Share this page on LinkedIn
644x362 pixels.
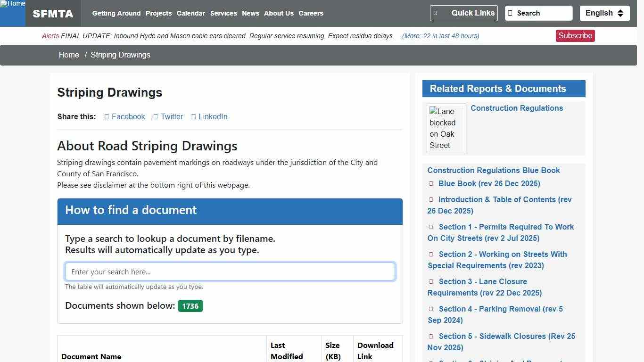[209, 116]
